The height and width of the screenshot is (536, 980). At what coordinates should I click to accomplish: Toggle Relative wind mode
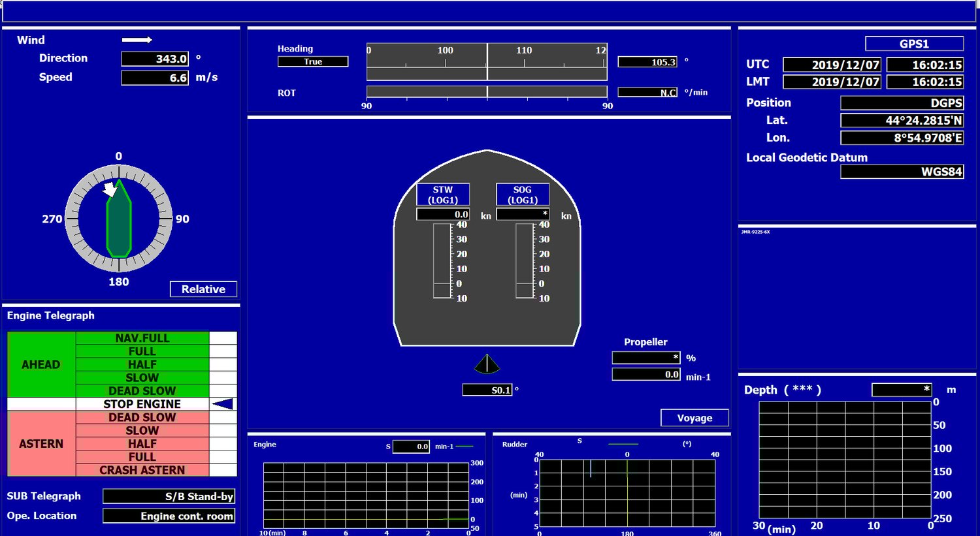click(x=203, y=289)
